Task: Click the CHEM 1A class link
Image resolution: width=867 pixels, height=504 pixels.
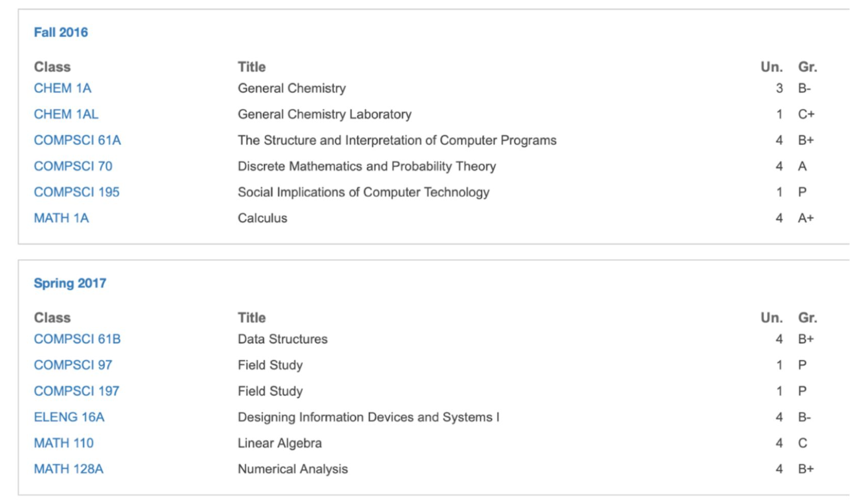Action: (63, 89)
